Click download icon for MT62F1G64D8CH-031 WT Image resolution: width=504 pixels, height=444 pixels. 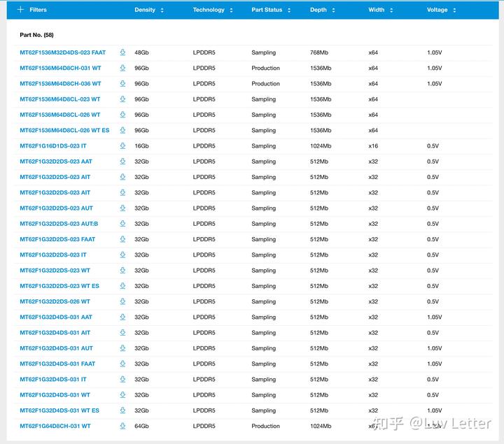click(122, 426)
